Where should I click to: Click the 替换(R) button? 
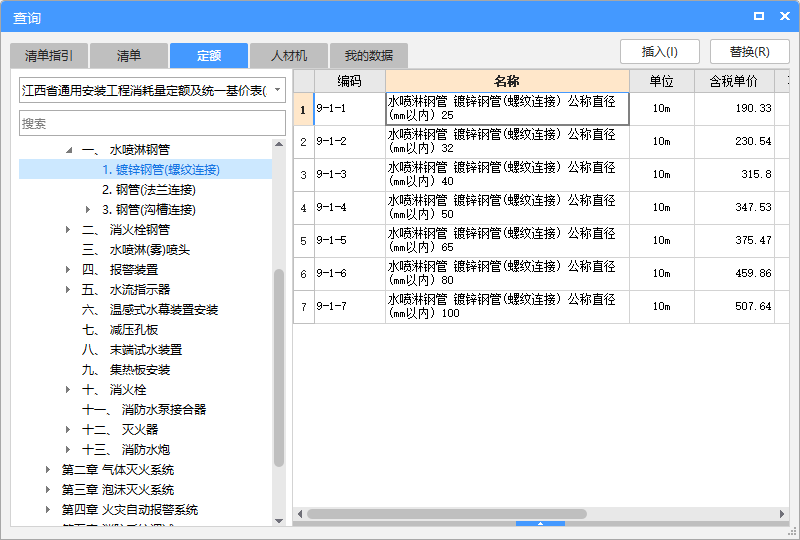749,52
